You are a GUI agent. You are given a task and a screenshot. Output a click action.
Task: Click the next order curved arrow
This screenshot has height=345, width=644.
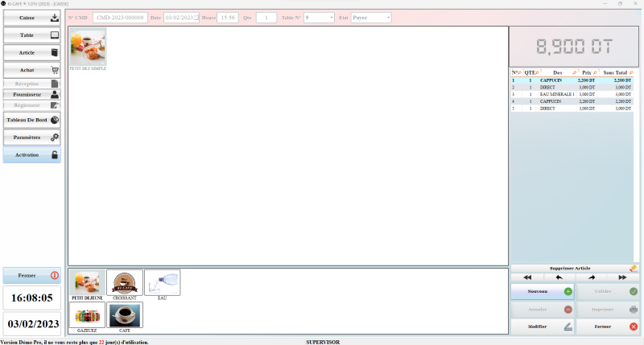[591, 277]
